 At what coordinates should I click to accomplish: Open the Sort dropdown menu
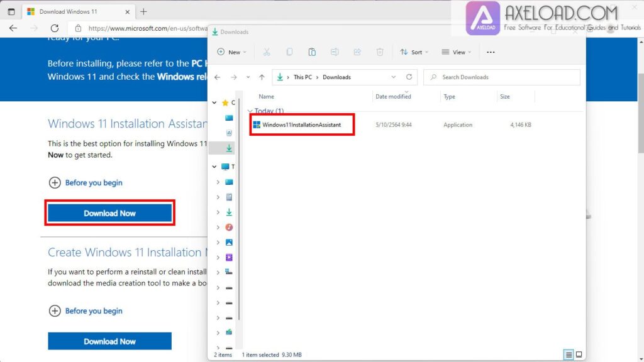coord(414,52)
